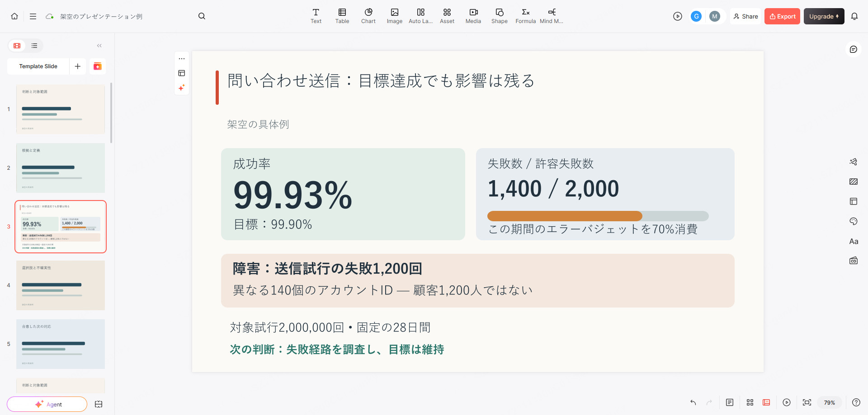Add a new slide with the plus button
Image resolution: width=868 pixels, height=415 pixels.
coord(78,66)
